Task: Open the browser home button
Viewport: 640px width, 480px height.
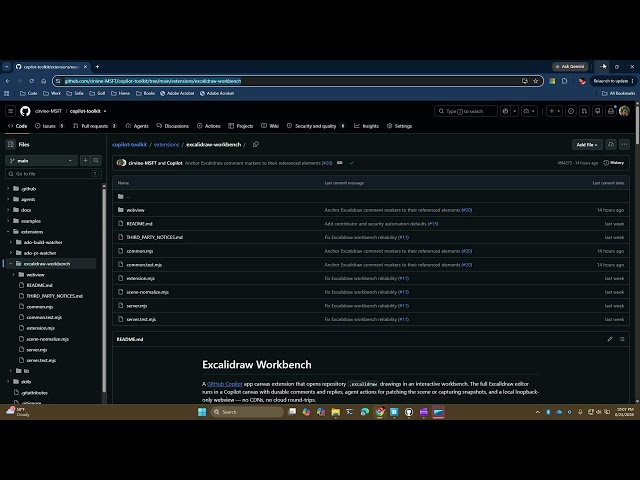Action: pyautogui.click(x=44, y=81)
